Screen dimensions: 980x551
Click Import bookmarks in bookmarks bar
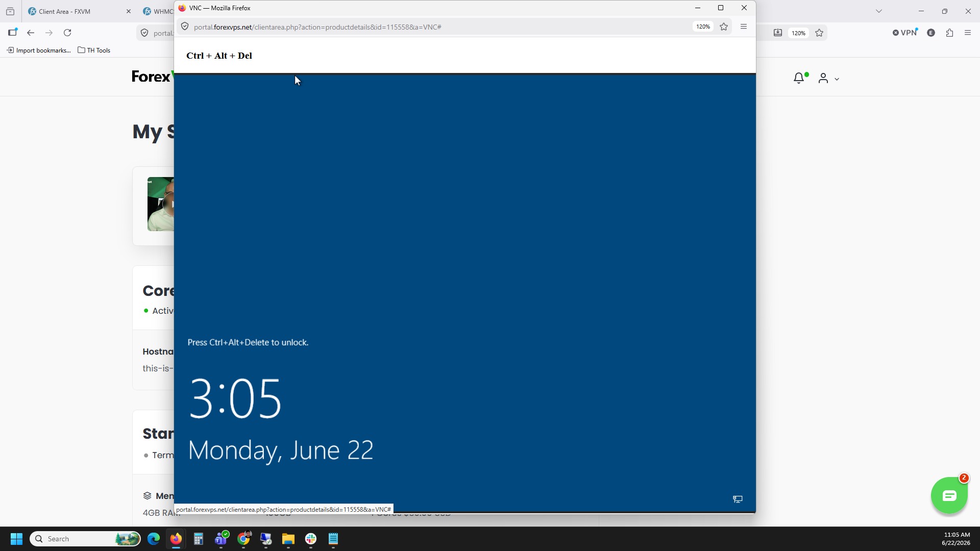click(x=39, y=50)
